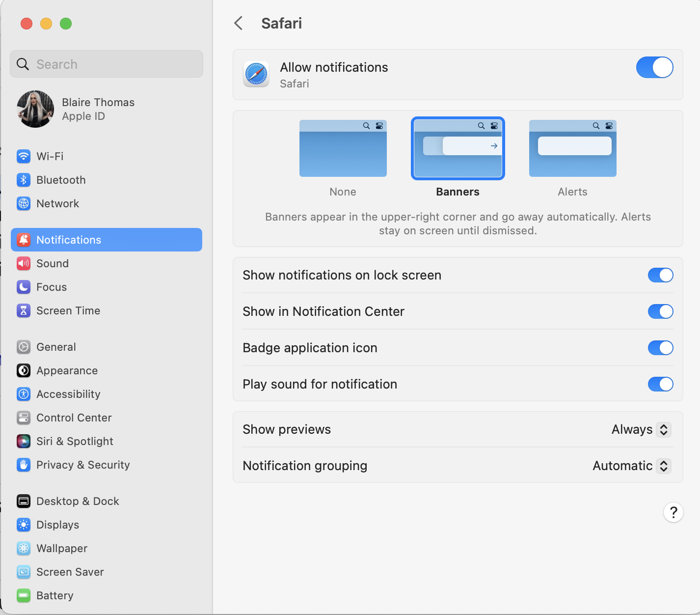This screenshot has height=615, width=700.
Task: Toggle Badge application icon switch
Action: tap(661, 348)
